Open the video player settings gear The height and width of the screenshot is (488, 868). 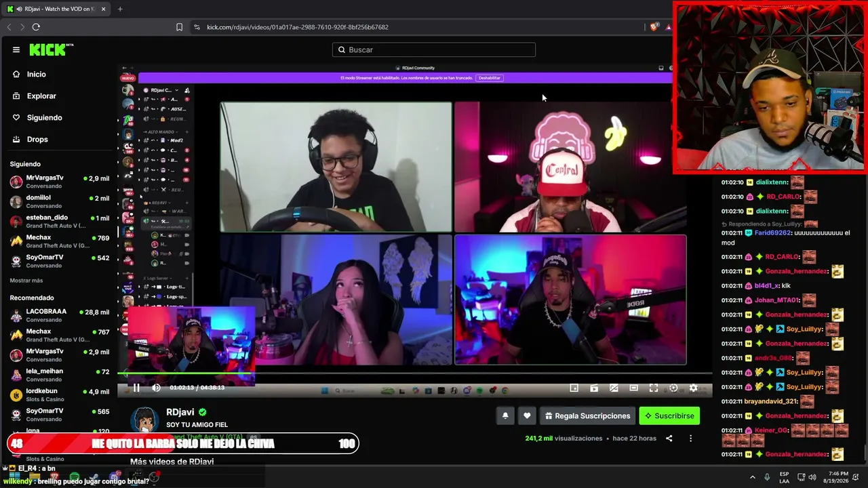click(693, 388)
